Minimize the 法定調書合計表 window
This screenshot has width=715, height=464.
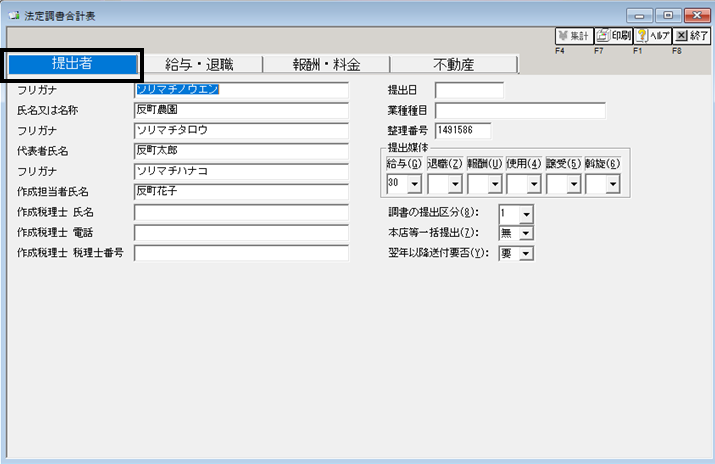(x=640, y=15)
